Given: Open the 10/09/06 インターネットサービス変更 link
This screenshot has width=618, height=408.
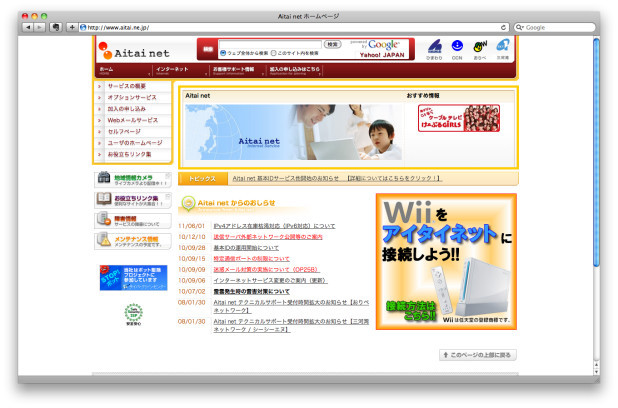Looking at the screenshot, I should pos(270,281).
